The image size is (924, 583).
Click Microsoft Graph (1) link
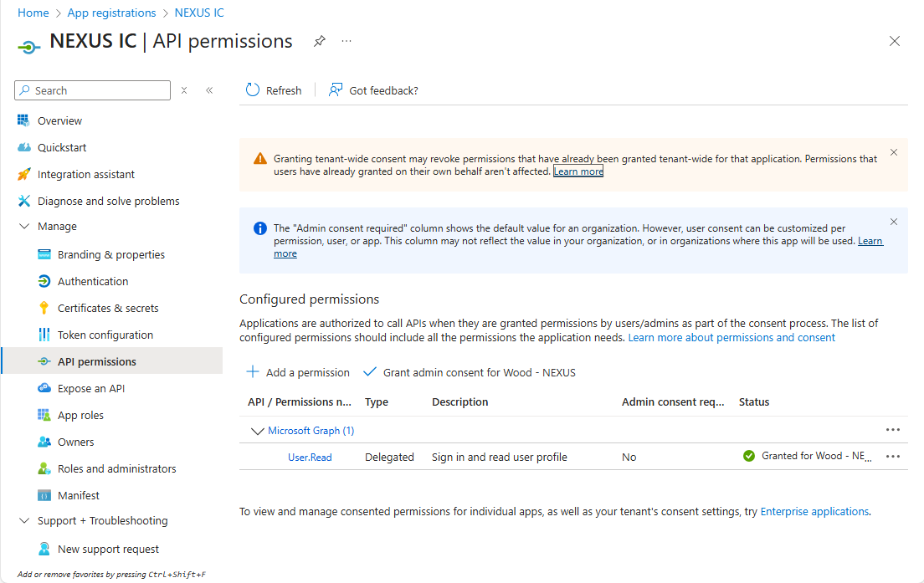tap(311, 431)
